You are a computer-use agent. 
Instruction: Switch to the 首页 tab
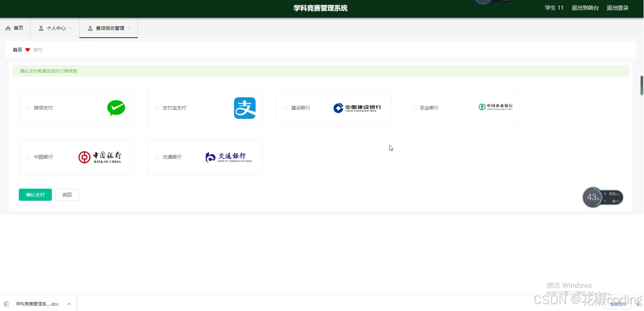coord(18,27)
